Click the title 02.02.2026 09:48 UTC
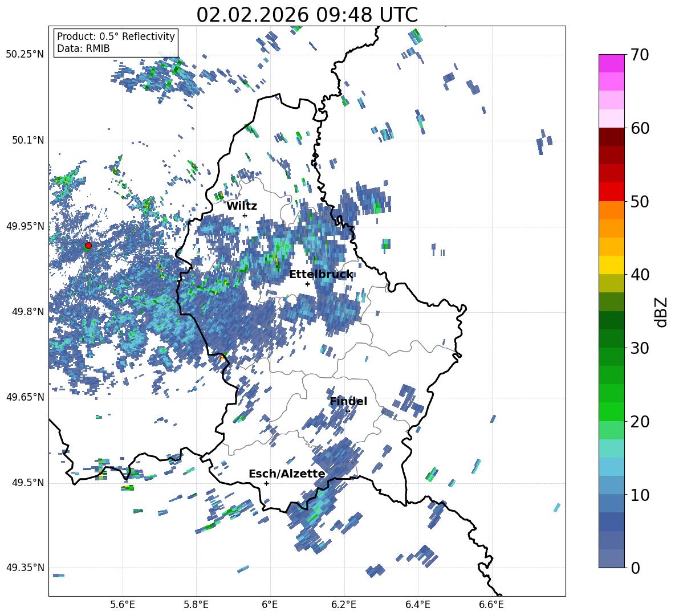The image size is (675, 616). (307, 15)
